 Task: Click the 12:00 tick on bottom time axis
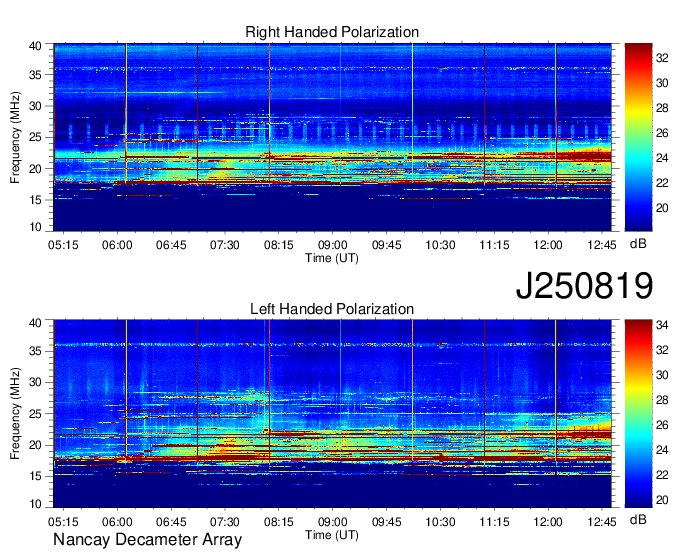coord(548,521)
